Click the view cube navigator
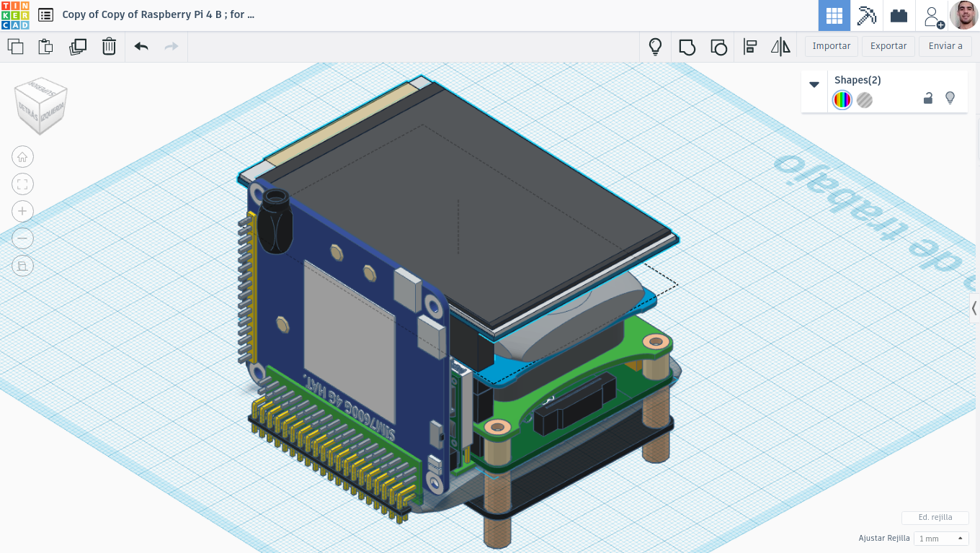The width and height of the screenshot is (980, 553). point(41,105)
